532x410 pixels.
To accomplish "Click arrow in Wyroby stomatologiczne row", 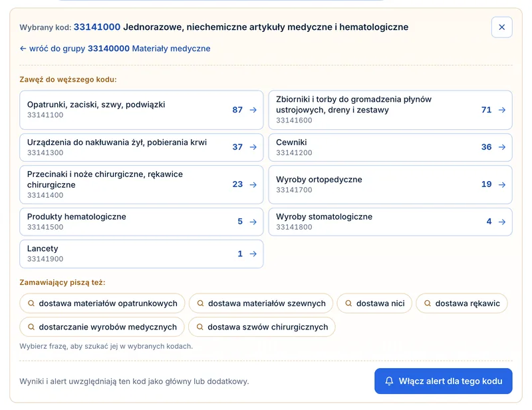I will point(502,222).
